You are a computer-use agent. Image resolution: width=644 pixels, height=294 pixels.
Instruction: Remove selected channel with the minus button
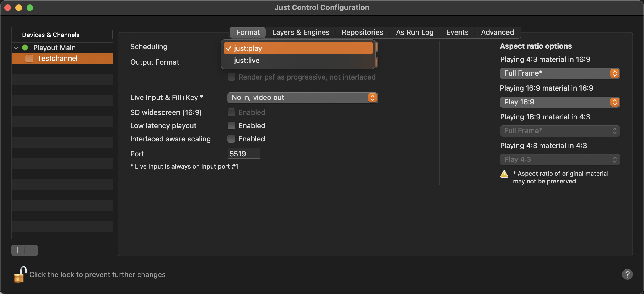point(31,250)
